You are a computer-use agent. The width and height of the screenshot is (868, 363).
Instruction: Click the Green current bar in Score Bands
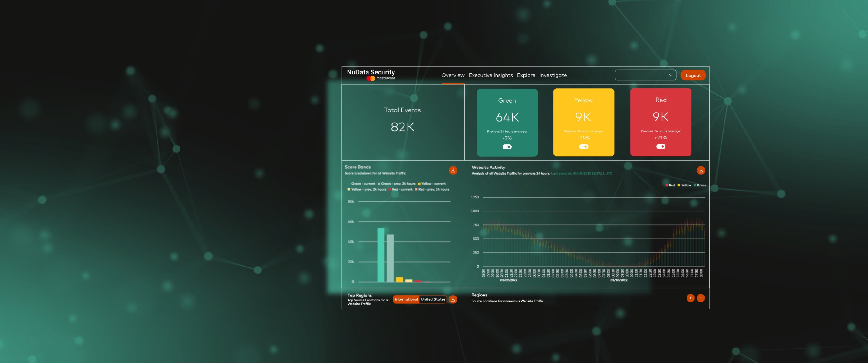[381, 255]
